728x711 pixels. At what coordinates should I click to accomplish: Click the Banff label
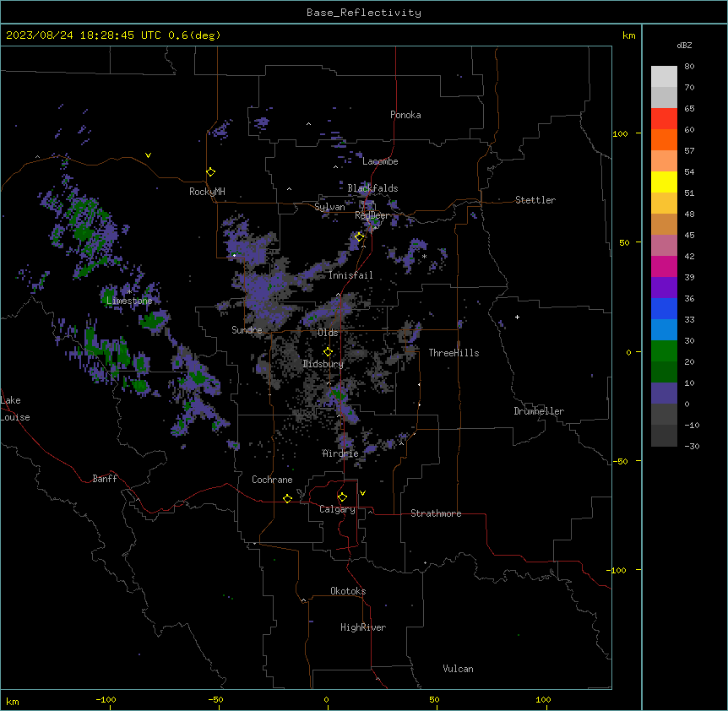coord(105,479)
